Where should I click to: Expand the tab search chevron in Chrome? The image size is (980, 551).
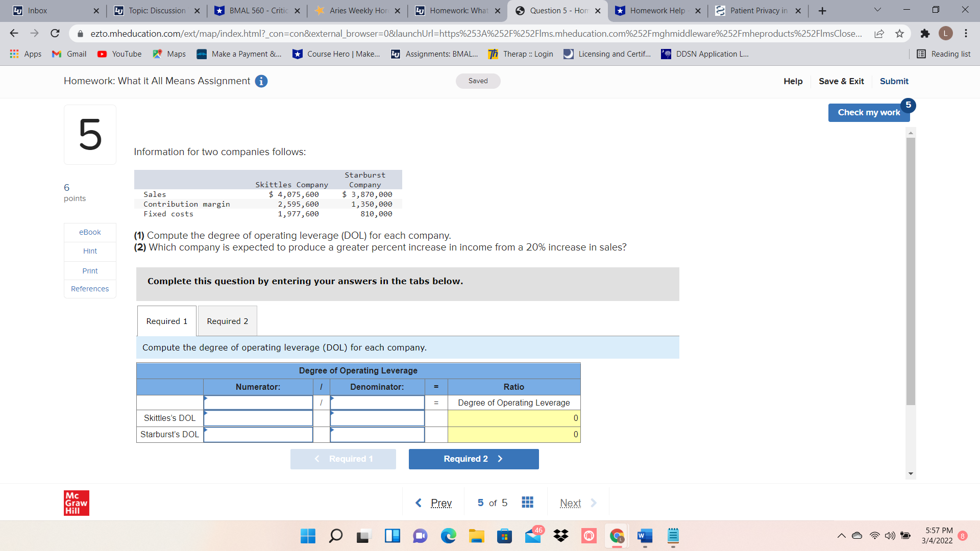[877, 10]
